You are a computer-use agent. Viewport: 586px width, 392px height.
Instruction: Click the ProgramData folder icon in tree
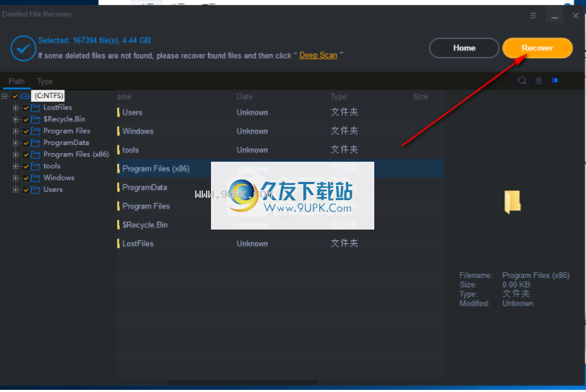click(x=35, y=143)
